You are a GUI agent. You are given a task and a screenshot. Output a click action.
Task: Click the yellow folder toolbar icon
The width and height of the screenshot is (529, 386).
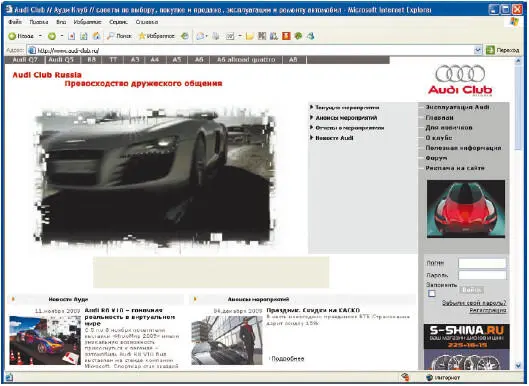250,36
